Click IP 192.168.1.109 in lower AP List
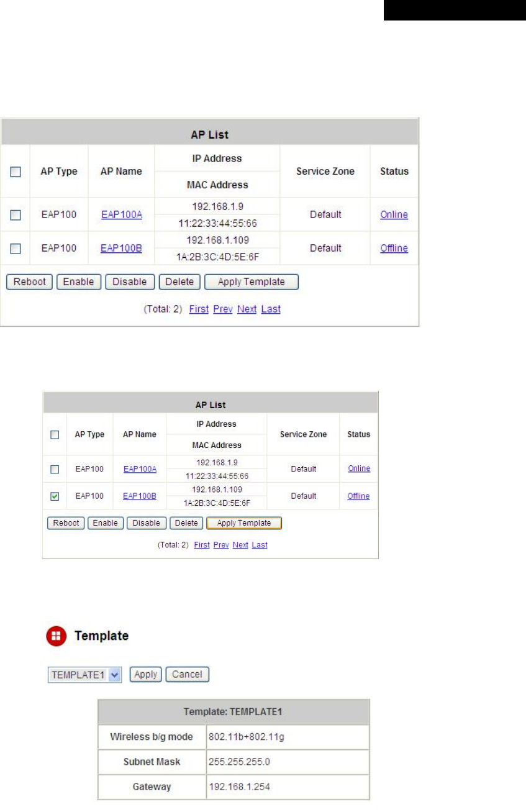 tap(217, 490)
